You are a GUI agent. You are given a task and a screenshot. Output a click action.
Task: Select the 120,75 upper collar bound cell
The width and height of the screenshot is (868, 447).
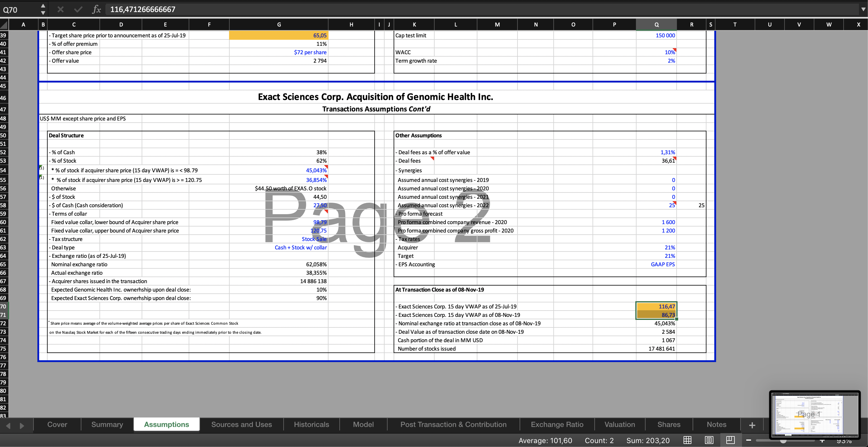point(279,231)
